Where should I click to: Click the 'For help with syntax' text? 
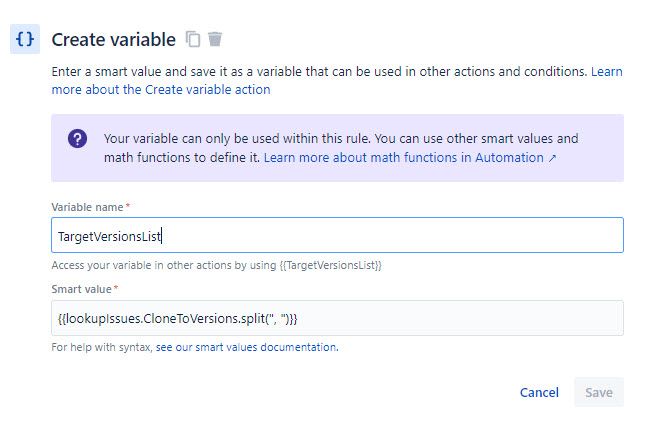point(102,347)
